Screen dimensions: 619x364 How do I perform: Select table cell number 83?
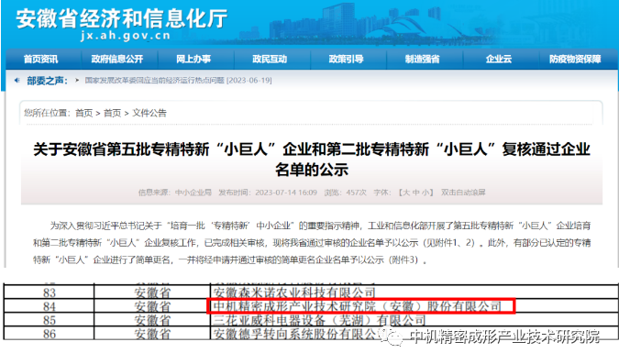pyautogui.click(x=49, y=292)
